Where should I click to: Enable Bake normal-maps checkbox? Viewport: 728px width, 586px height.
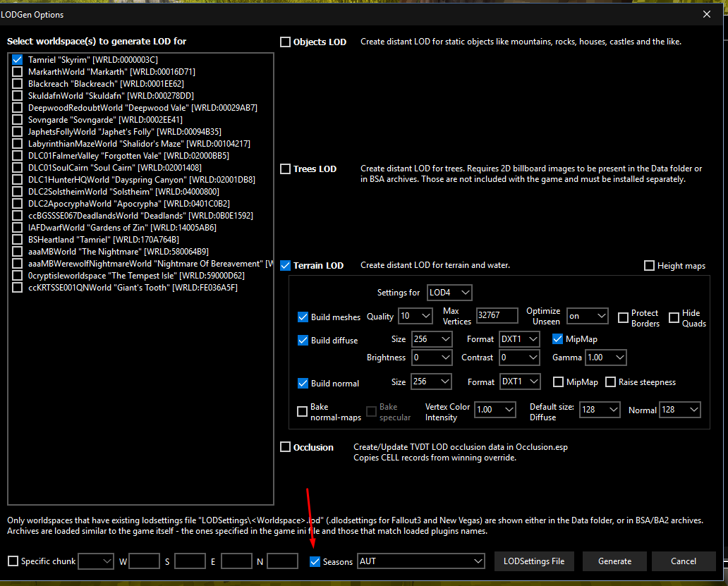tap(302, 412)
